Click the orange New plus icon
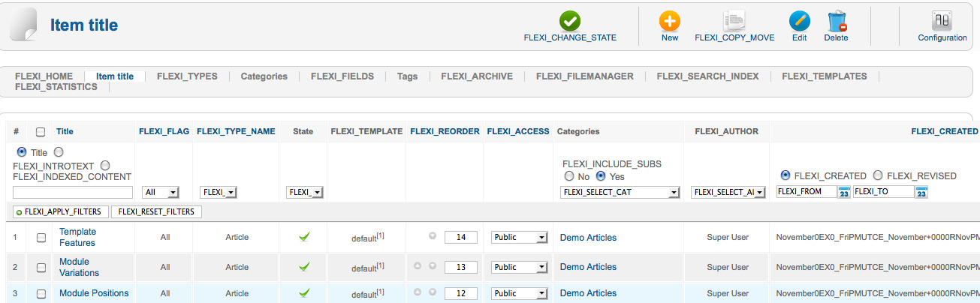 pyautogui.click(x=670, y=21)
